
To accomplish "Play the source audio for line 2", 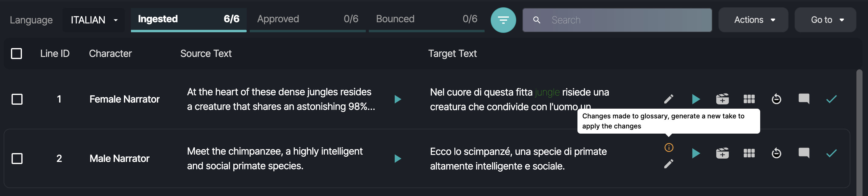I will pyautogui.click(x=398, y=159).
